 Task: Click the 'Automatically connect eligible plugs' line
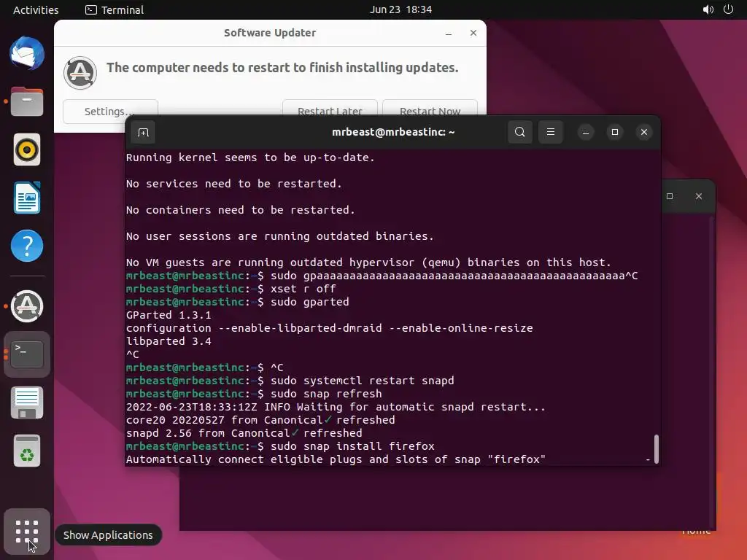[336, 459]
